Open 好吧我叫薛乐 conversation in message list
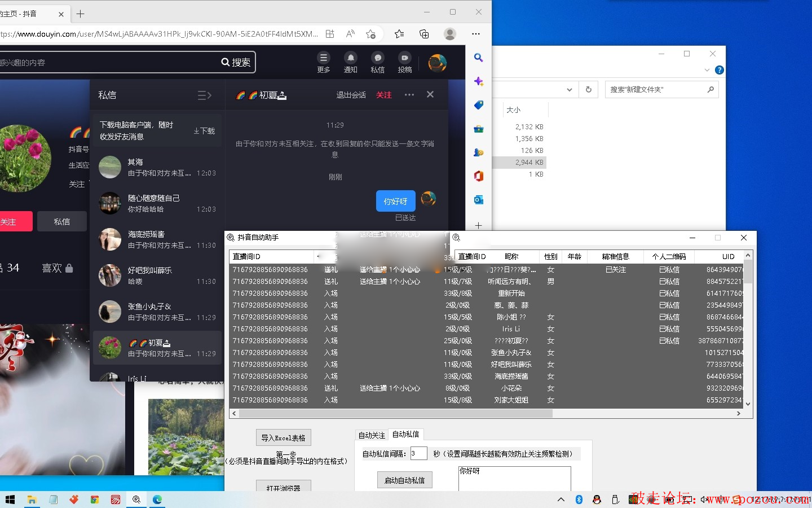812x508 pixels. click(157, 275)
